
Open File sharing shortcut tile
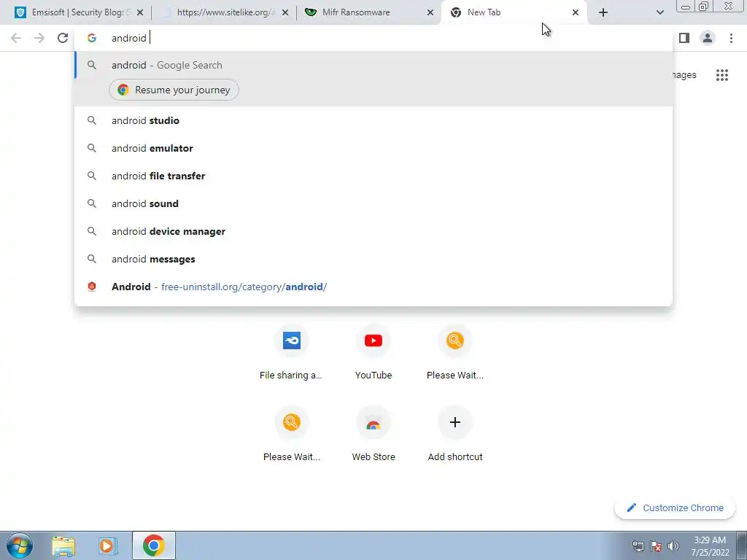(291, 352)
